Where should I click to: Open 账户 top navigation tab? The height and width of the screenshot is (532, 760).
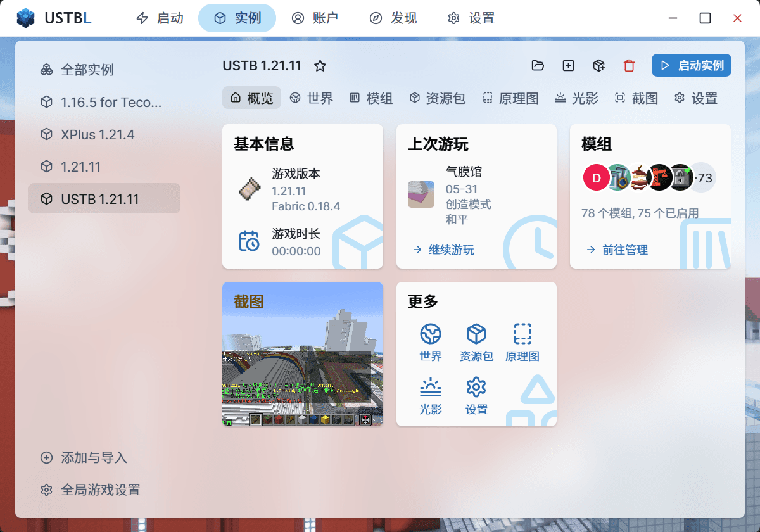(x=315, y=18)
